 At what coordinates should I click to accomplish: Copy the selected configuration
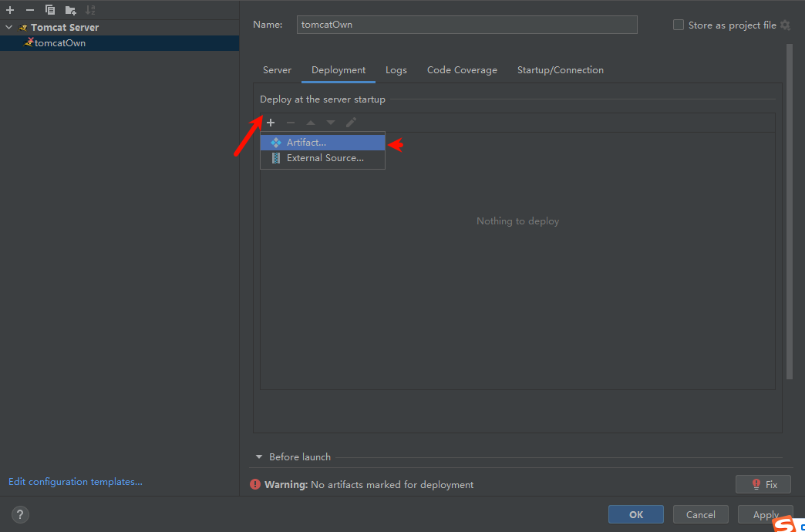click(50, 10)
